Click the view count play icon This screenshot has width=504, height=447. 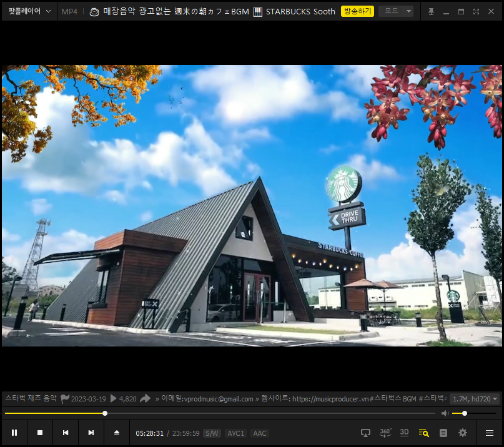[x=113, y=399]
